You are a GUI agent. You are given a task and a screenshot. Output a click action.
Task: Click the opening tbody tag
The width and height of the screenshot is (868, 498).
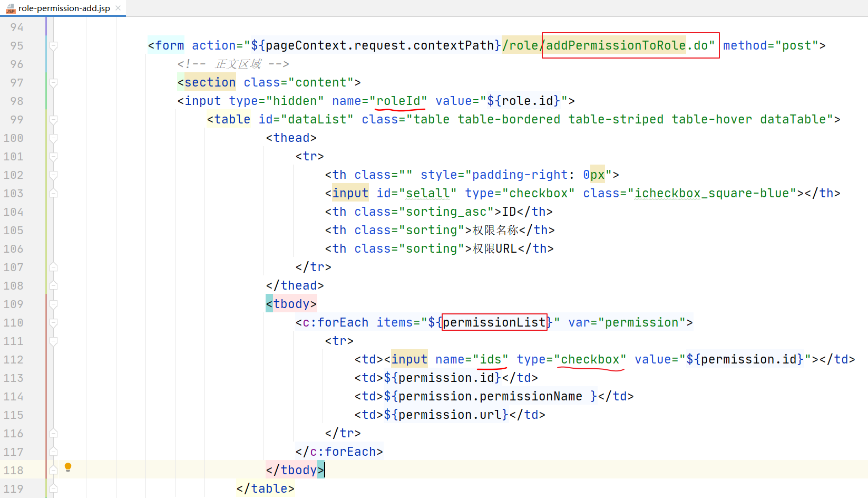pyautogui.click(x=291, y=304)
